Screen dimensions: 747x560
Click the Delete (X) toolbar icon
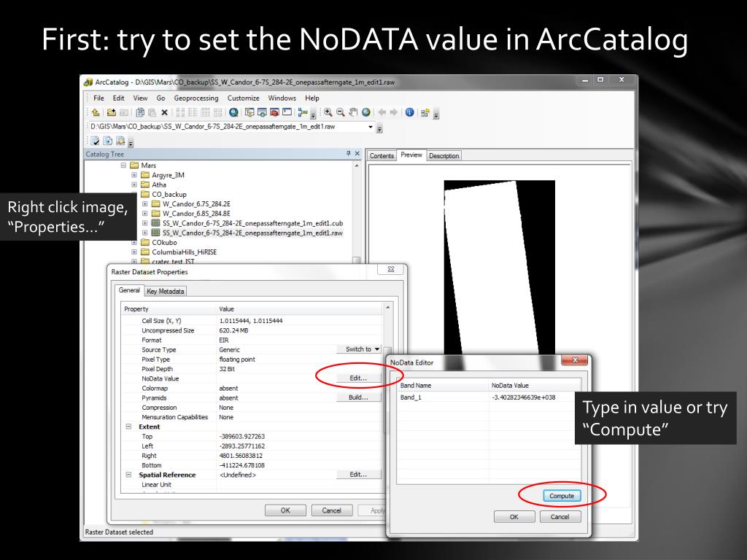pyautogui.click(x=164, y=112)
